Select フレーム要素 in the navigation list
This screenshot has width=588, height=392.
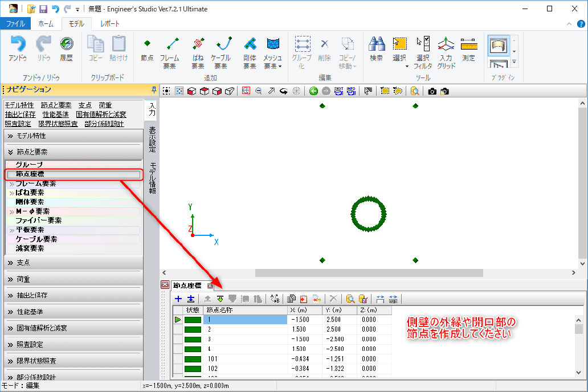pyautogui.click(x=36, y=184)
